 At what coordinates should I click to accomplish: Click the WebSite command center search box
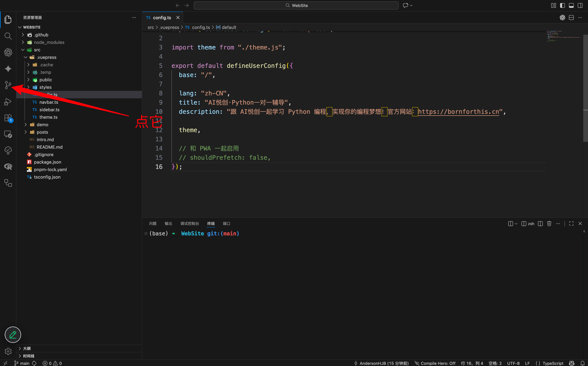296,5
